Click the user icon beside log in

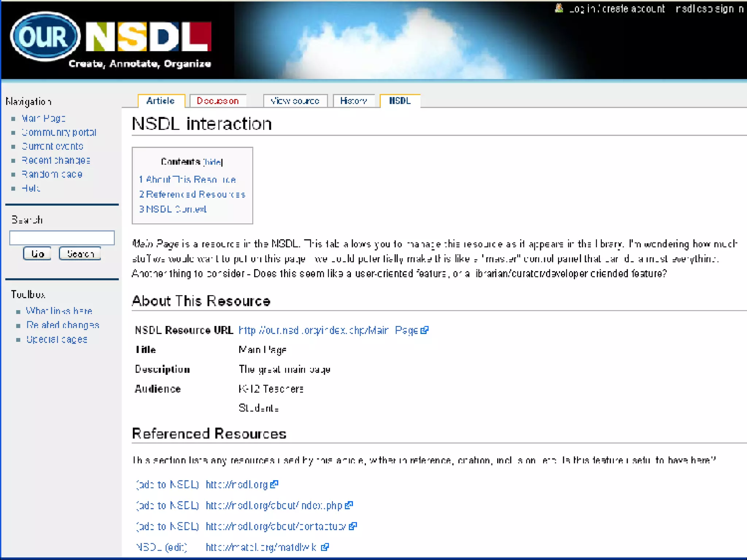(559, 8)
